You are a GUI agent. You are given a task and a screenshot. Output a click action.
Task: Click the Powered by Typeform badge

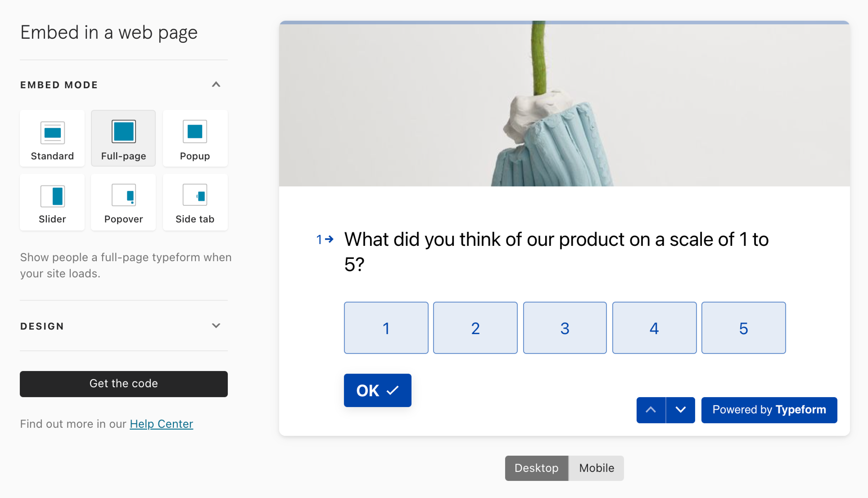(x=769, y=410)
